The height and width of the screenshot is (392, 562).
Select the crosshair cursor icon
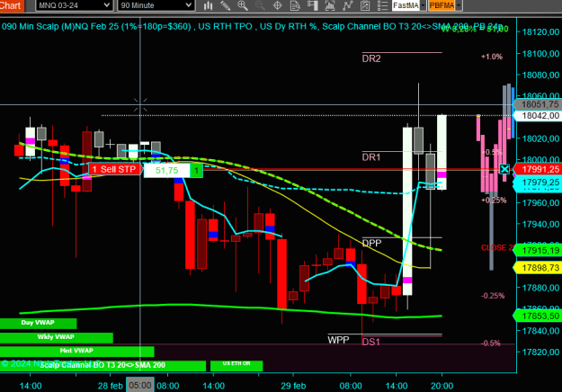click(278, 5)
